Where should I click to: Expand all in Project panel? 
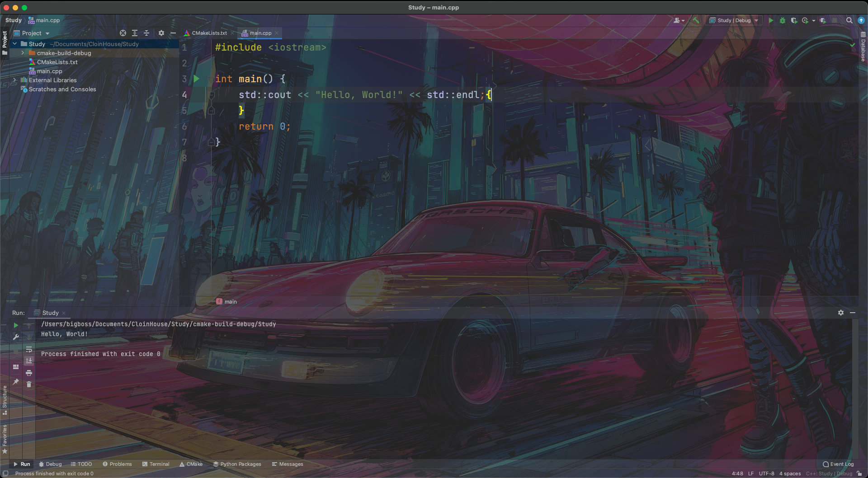135,33
